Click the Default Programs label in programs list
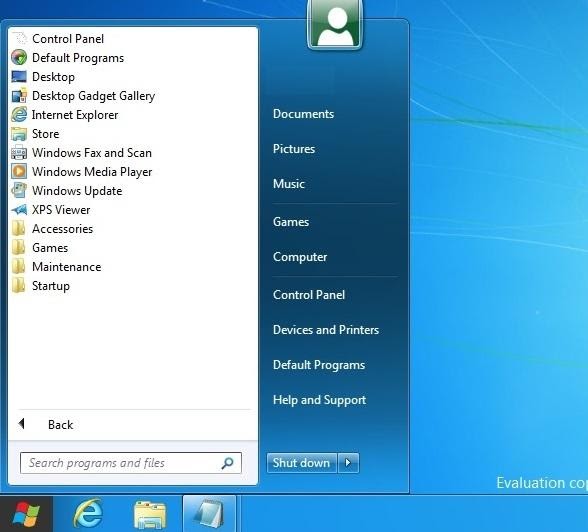 (78, 58)
